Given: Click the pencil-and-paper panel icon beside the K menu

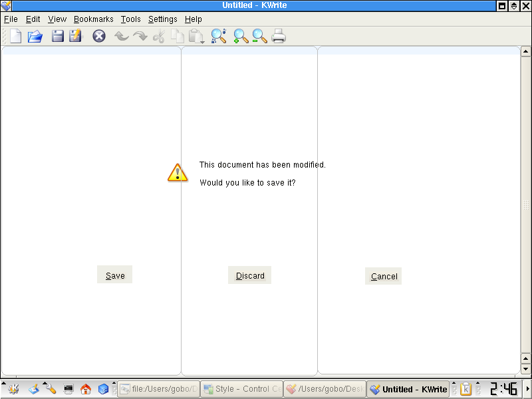Looking at the screenshot, I should 33,389.
